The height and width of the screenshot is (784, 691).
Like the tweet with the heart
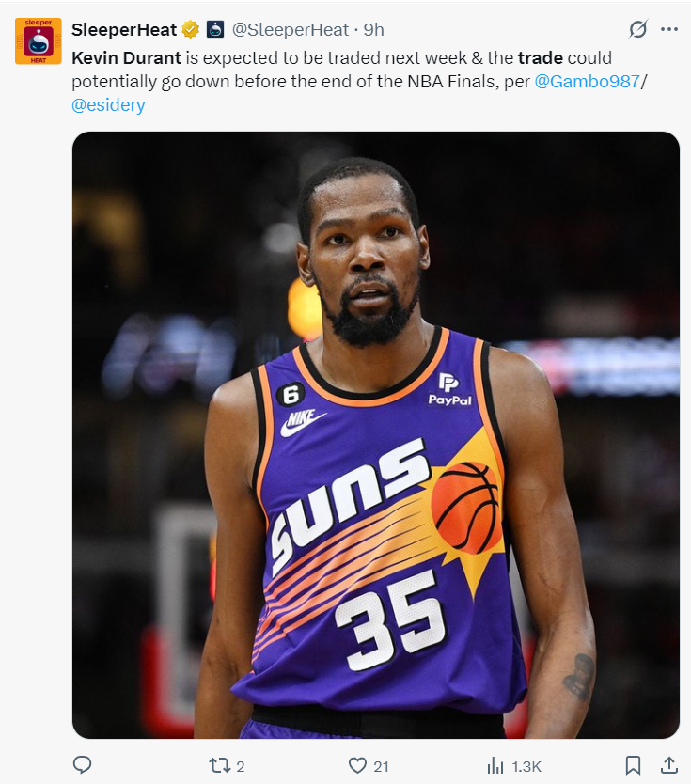pyautogui.click(x=357, y=766)
